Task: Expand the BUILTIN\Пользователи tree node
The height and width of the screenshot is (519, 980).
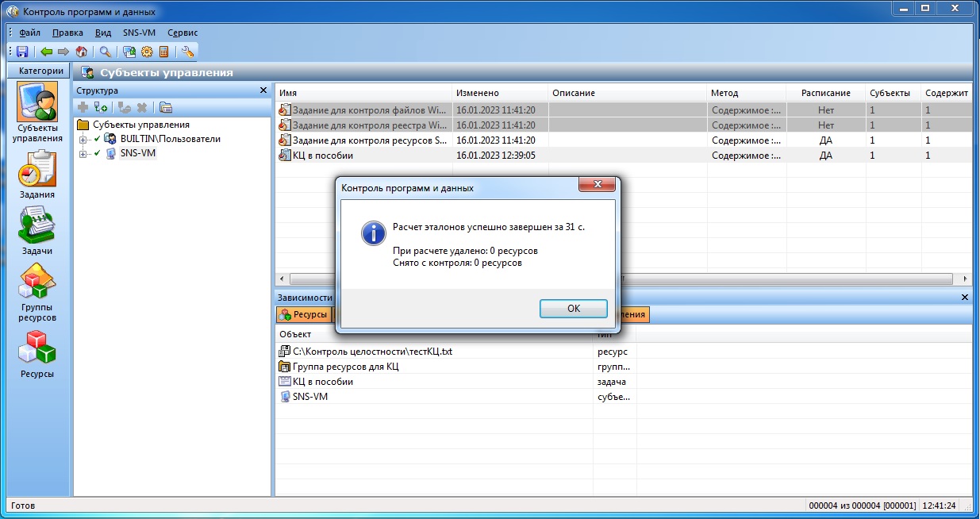Action: (x=83, y=140)
